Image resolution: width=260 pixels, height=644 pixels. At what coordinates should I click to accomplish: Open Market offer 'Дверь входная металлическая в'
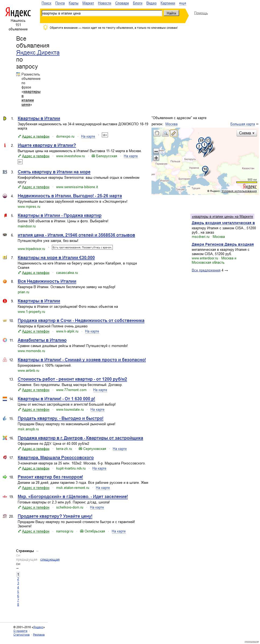click(x=223, y=223)
